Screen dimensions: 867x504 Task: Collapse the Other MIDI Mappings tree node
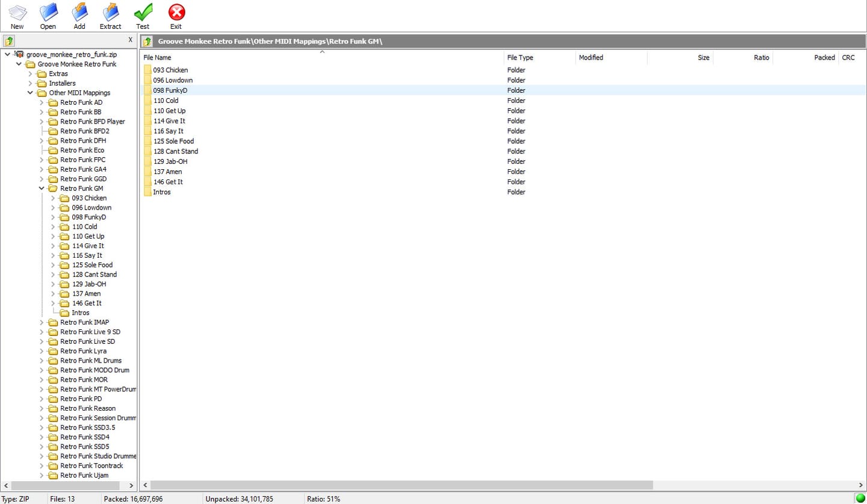click(x=30, y=93)
